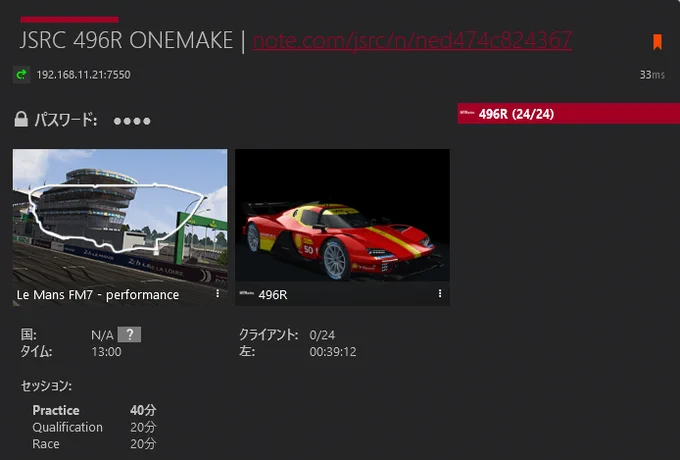Click the 33ms ping value
Image resolution: width=680 pixels, height=460 pixels.
652,75
